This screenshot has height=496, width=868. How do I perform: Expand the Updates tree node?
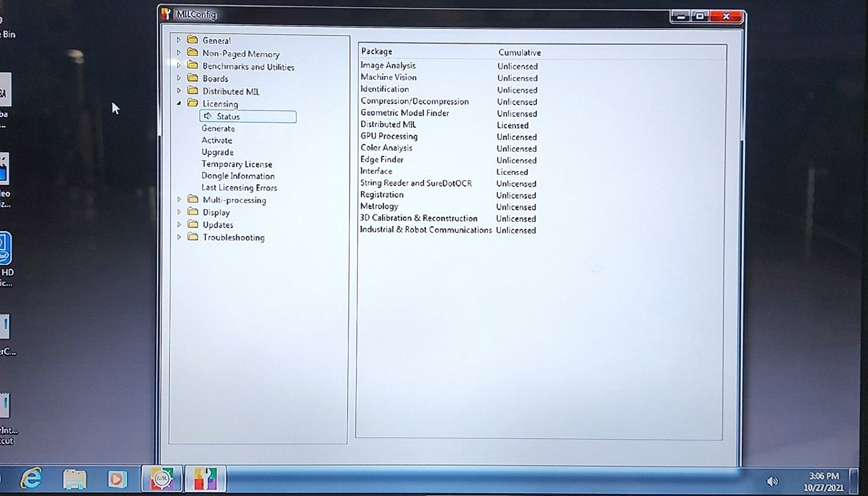point(179,225)
